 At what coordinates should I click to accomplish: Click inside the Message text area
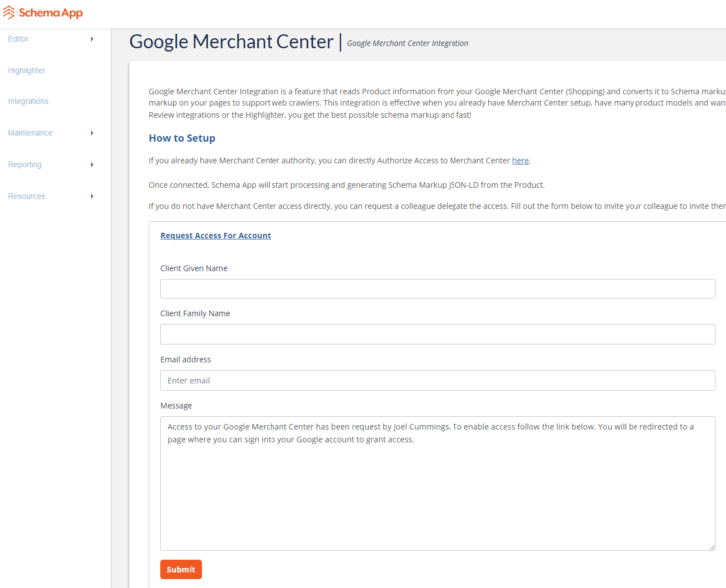click(x=438, y=484)
